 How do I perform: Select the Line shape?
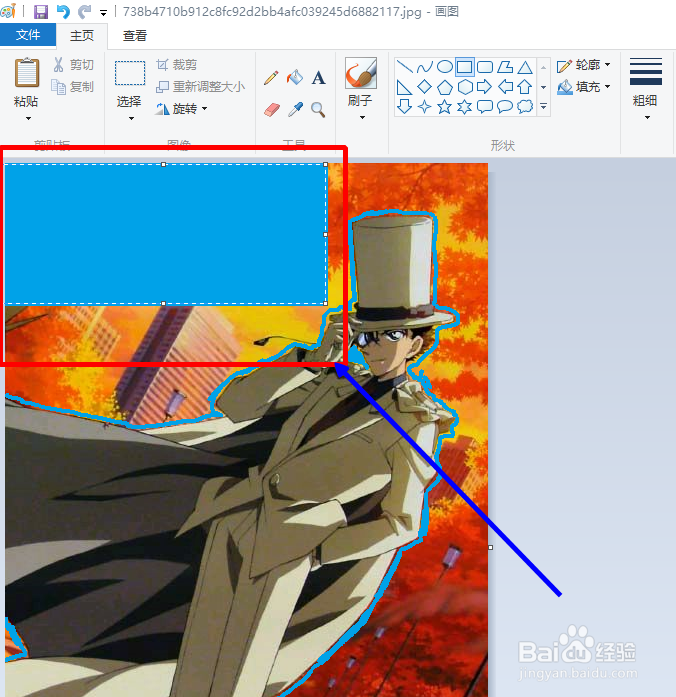(404, 67)
